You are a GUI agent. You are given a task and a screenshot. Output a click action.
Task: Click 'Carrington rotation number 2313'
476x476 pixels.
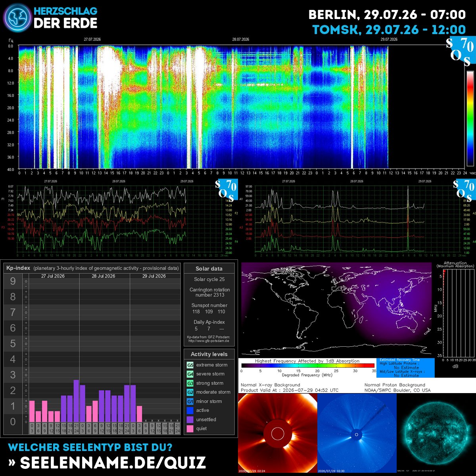[x=209, y=292]
